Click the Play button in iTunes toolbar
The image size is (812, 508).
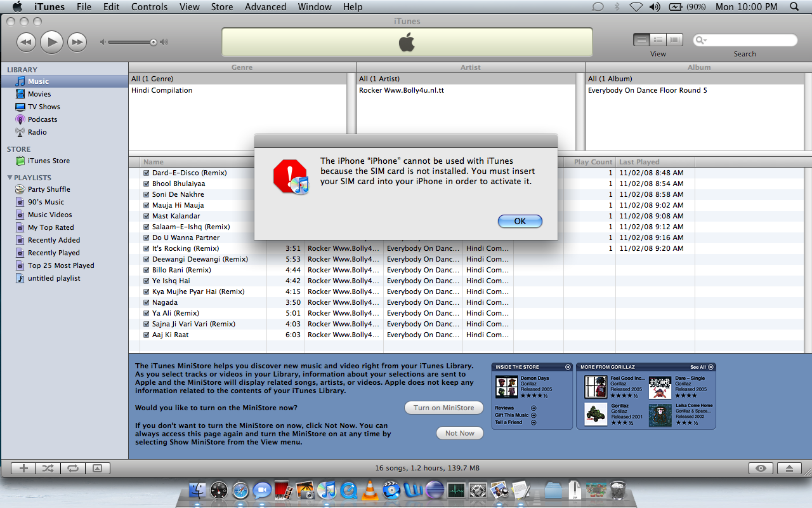click(51, 42)
